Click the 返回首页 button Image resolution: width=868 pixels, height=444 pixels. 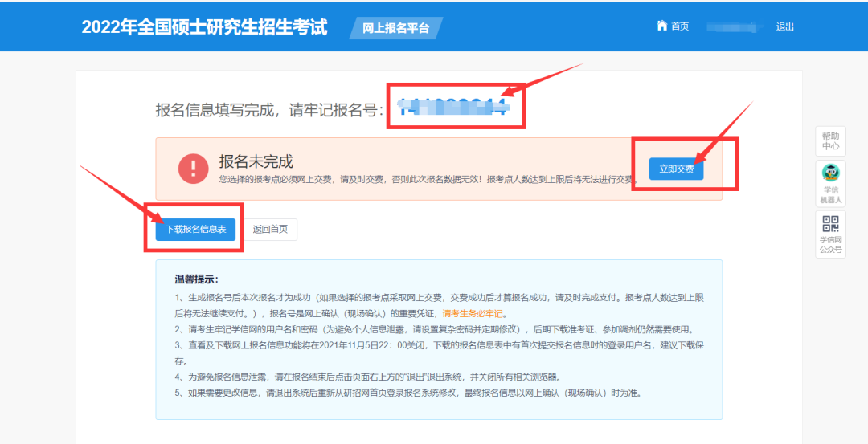[271, 230]
